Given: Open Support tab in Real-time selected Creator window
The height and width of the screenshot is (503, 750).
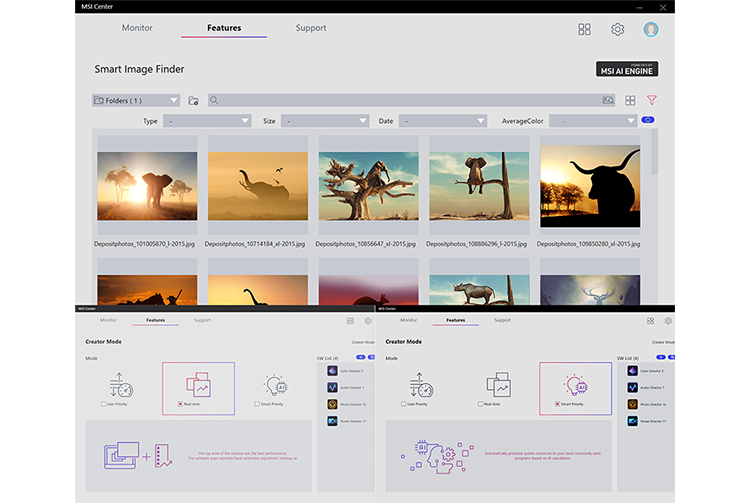Looking at the screenshot, I should 202,320.
